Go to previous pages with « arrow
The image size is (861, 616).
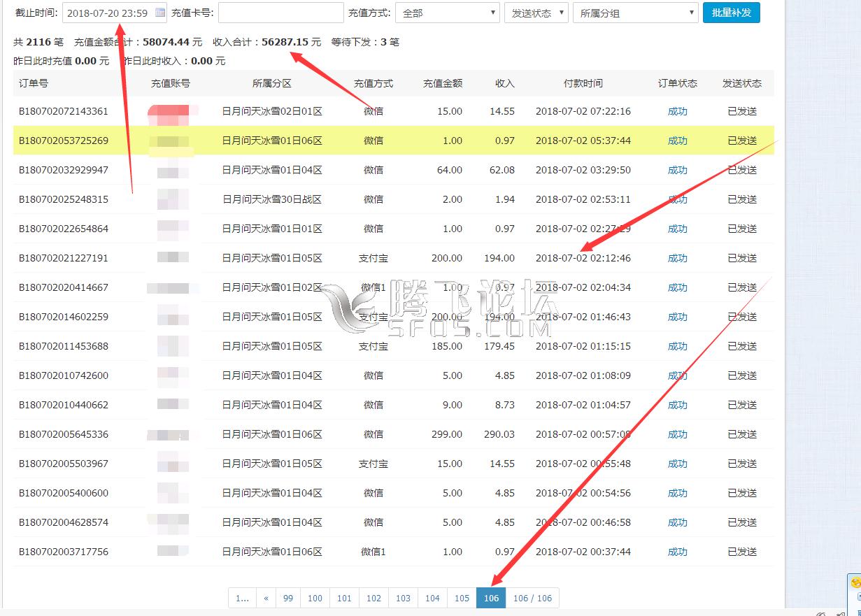[266, 598]
